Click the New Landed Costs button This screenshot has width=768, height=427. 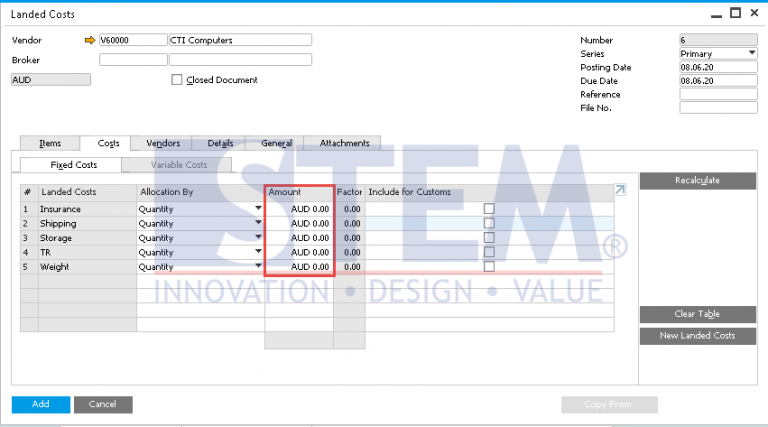tap(697, 336)
